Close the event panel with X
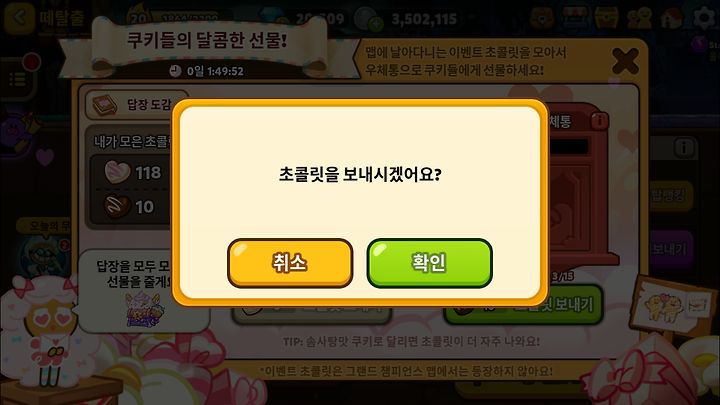 (x=625, y=61)
